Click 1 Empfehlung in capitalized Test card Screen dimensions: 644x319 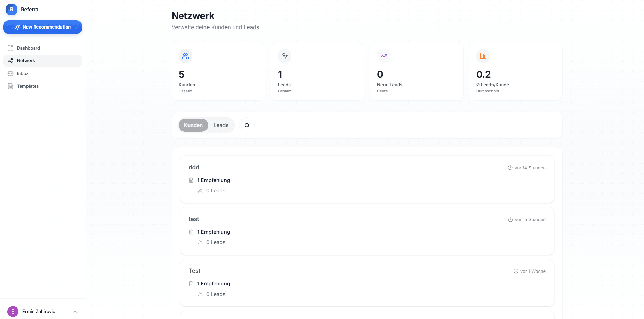click(x=214, y=284)
